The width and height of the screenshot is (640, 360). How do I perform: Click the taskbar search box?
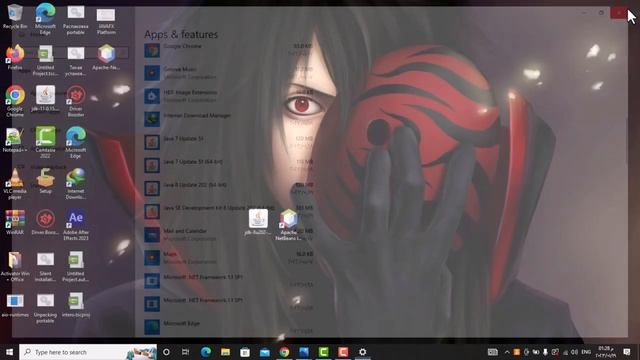point(88,352)
